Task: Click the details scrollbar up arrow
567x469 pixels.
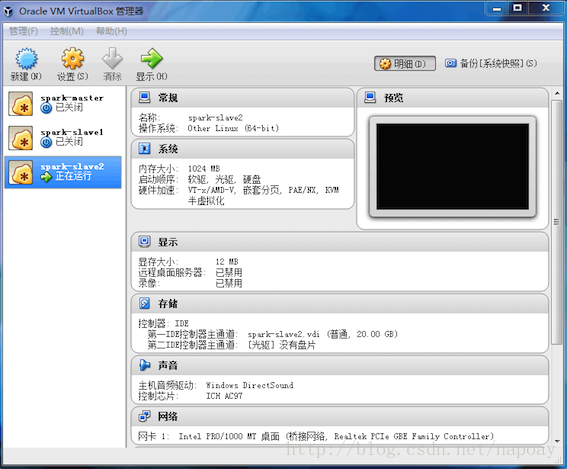Action: (x=557, y=93)
